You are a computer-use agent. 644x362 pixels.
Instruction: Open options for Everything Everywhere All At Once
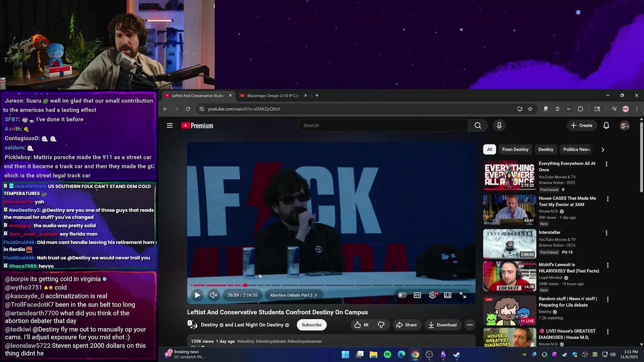click(606, 164)
